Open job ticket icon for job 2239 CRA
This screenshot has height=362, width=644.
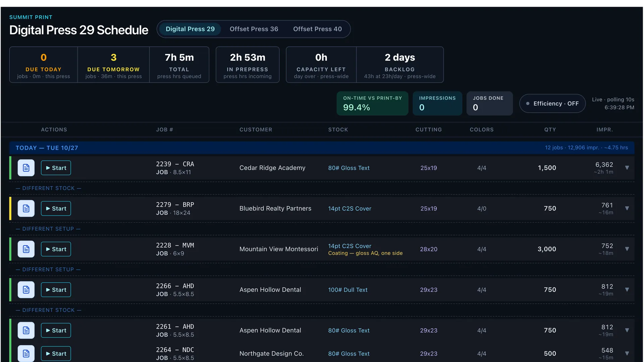click(x=26, y=168)
